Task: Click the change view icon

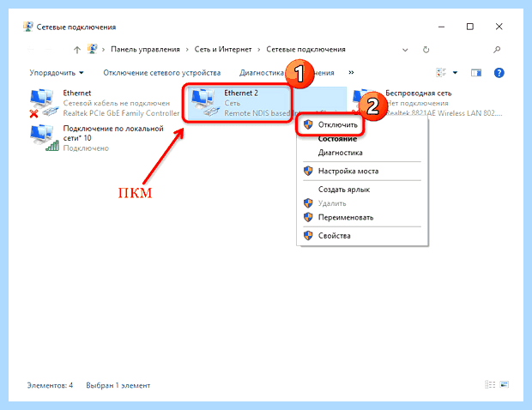Action: pos(441,73)
